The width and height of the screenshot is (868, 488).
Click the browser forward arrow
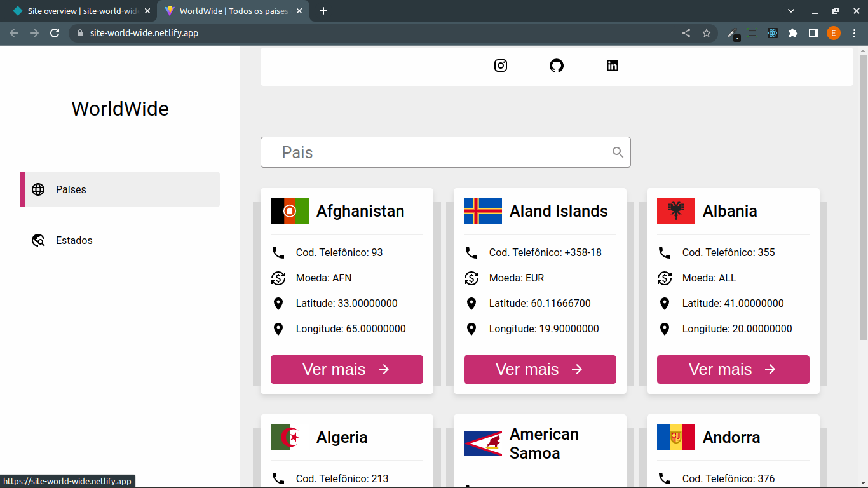pos(34,33)
